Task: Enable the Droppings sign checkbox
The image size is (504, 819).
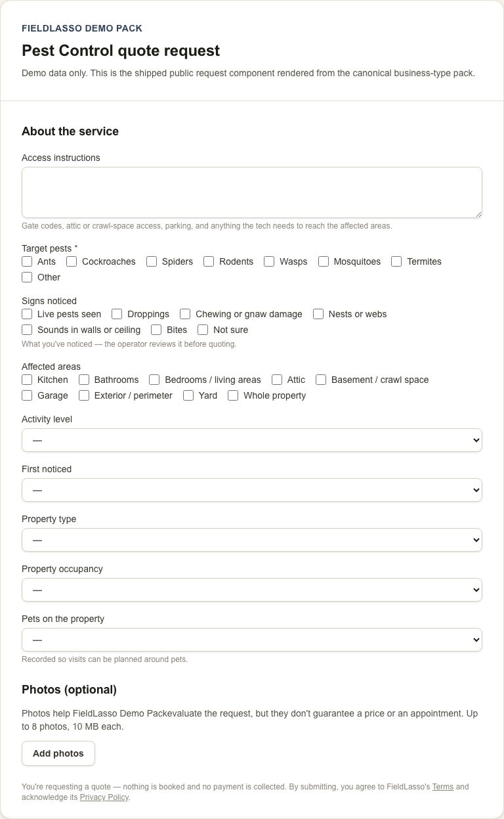Action: tap(117, 314)
